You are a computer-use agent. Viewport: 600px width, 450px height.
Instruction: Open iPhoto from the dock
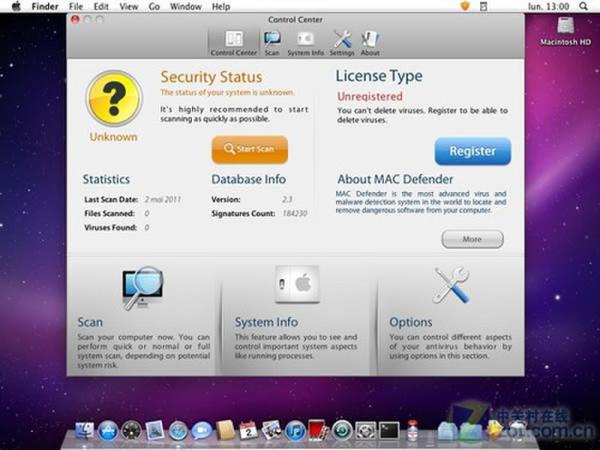(271, 430)
